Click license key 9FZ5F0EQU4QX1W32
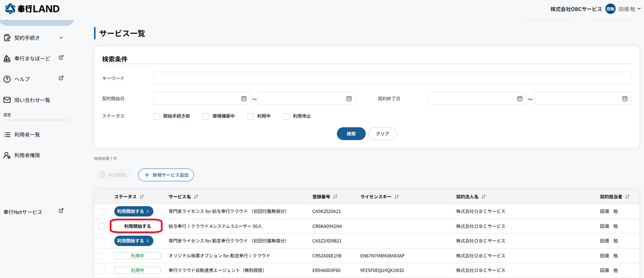Viewport: 644px width, 278px height. tap(382, 270)
